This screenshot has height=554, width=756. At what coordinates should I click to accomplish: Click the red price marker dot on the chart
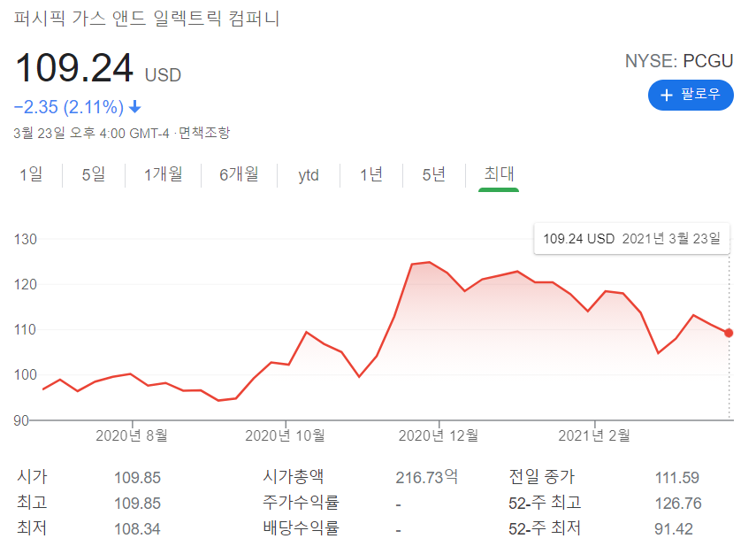pyautogui.click(x=728, y=333)
